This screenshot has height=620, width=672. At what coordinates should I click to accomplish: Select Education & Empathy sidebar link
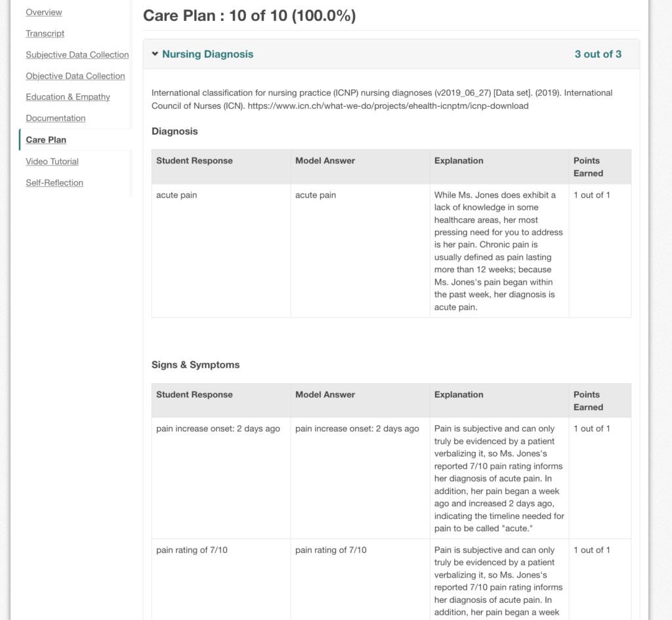(68, 97)
